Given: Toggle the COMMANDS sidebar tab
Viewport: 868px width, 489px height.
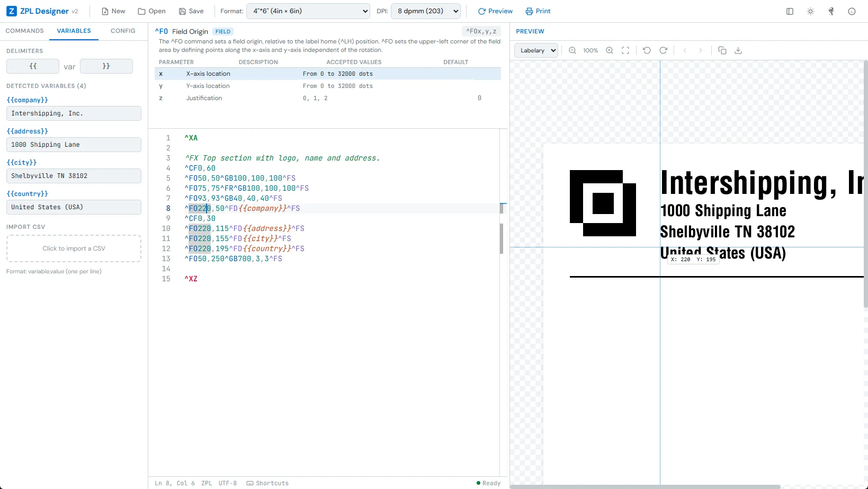Looking at the screenshot, I should click(24, 31).
